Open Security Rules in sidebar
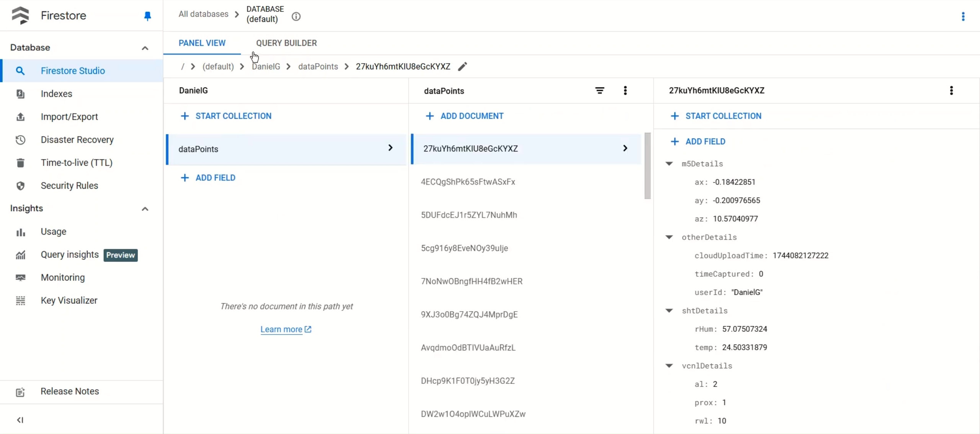 pyautogui.click(x=69, y=186)
